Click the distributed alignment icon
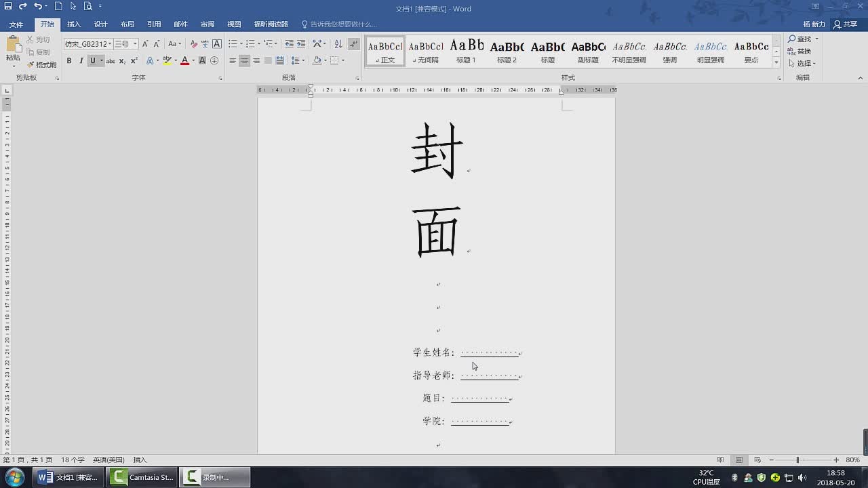The width and height of the screenshot is (868, 488). click(279, 61)
